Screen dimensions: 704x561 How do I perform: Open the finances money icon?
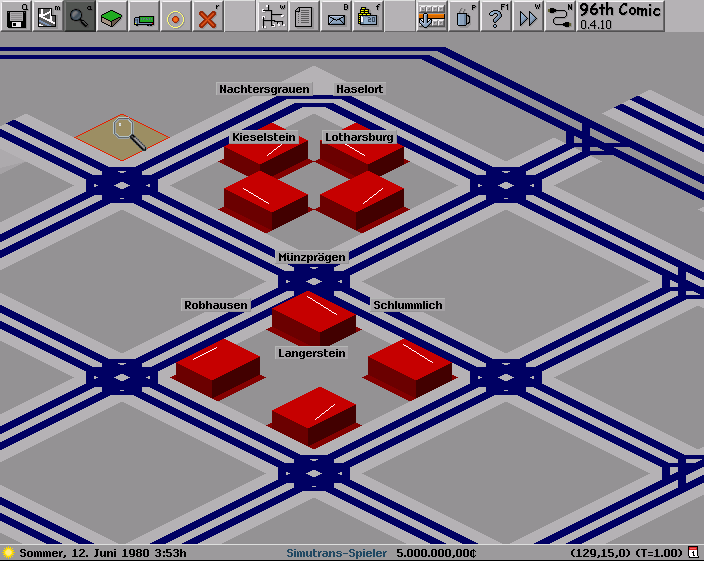click(368, 16)
